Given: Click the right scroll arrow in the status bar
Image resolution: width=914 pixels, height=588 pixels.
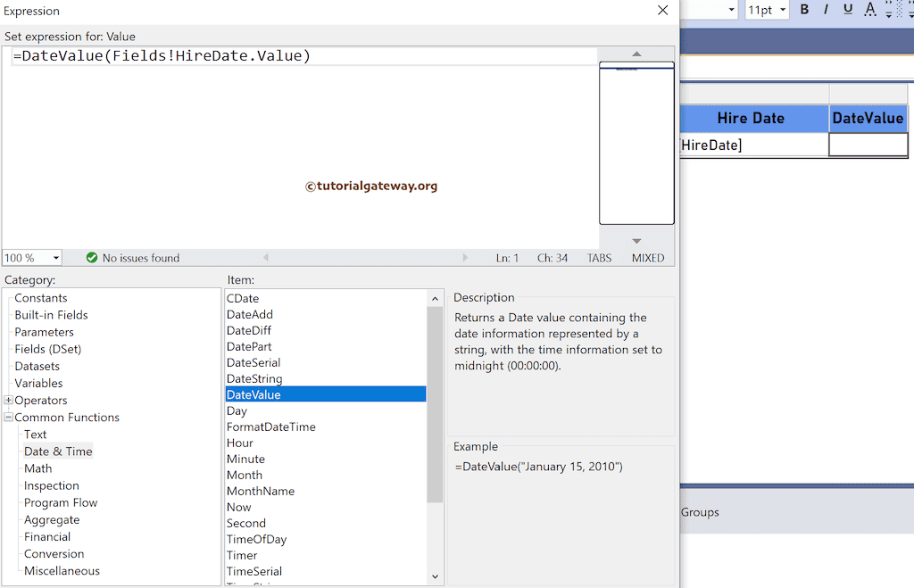Looking at the screenshot, I should (x=465, y=258).
